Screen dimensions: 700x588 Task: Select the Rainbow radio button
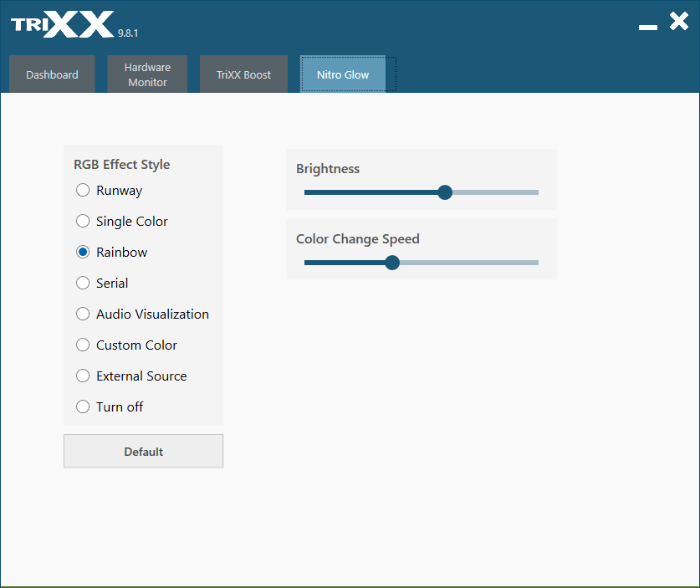pyautogui.click(x=83, y=253)
